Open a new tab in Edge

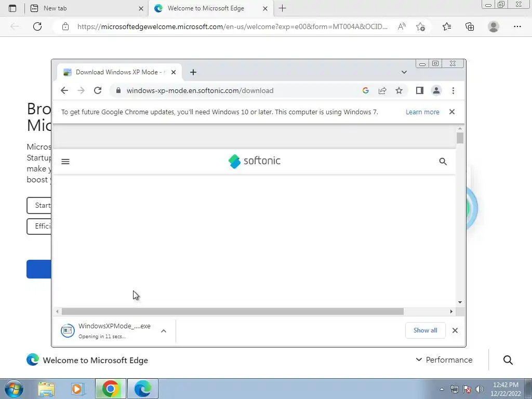pos(282,8)
